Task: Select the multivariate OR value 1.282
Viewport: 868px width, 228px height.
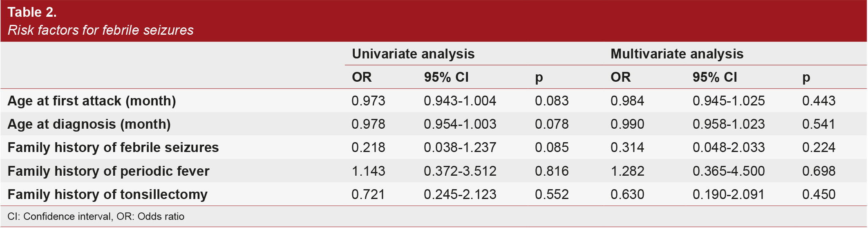Action: 627,171
